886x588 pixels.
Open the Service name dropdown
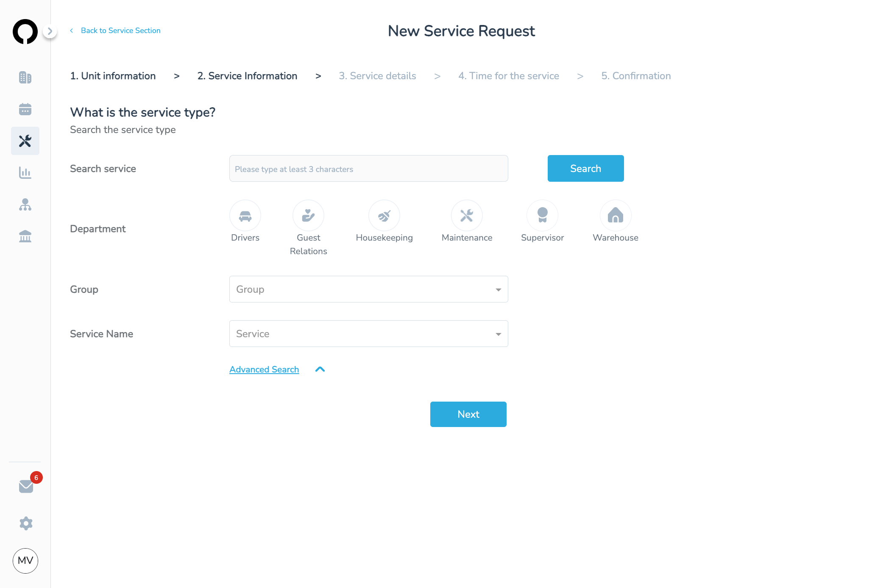pos(368,334)
